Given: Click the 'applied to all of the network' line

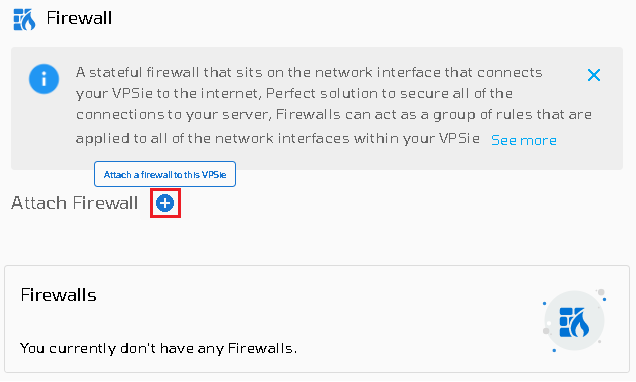Looking at the screenshot, I should 278,139.
